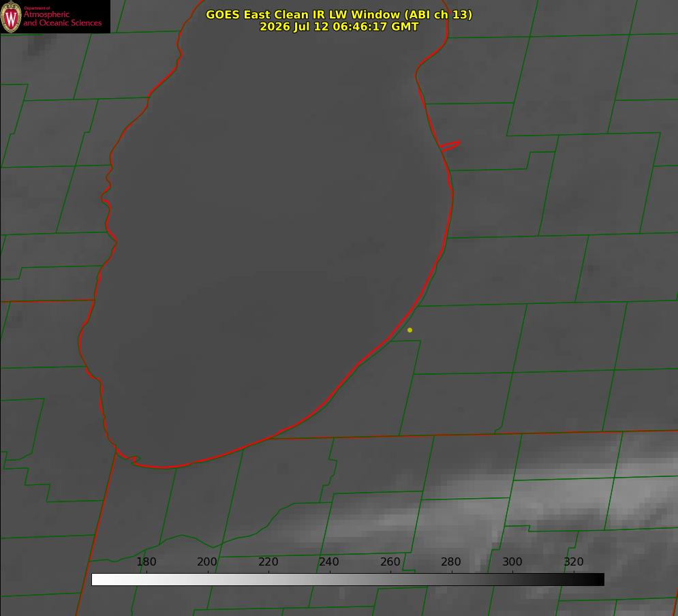Click the 180 label on colorbar
This screenshot has height=616, width=678.
[x=146, y=561]
